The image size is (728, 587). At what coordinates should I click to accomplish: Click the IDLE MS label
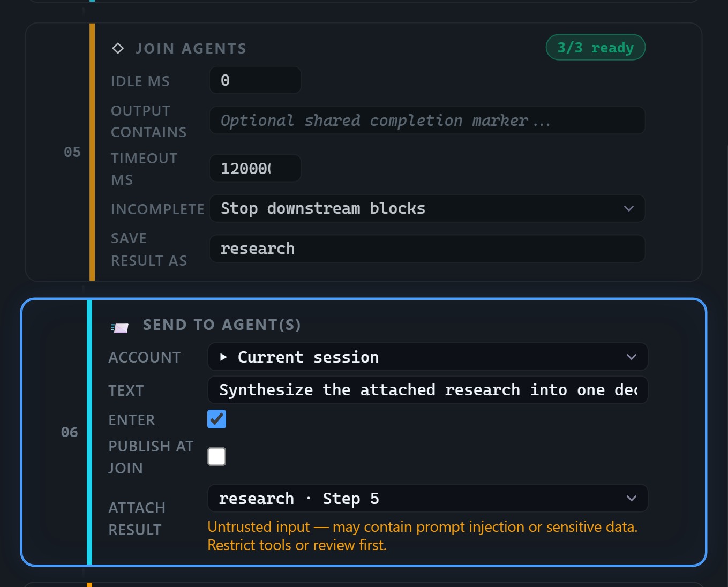[140, 81]
